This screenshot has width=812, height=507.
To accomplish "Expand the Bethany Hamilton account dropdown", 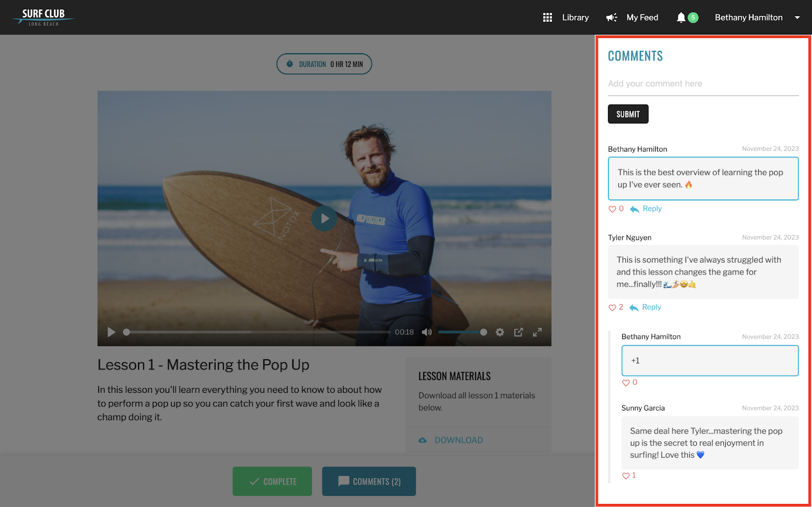I will tap(797, 18).
